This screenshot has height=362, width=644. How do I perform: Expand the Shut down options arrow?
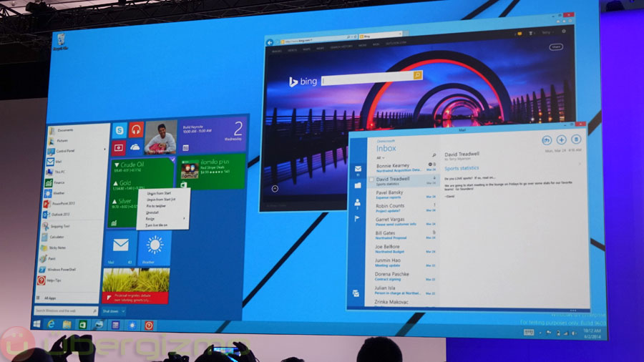click(x=123, y=311)
